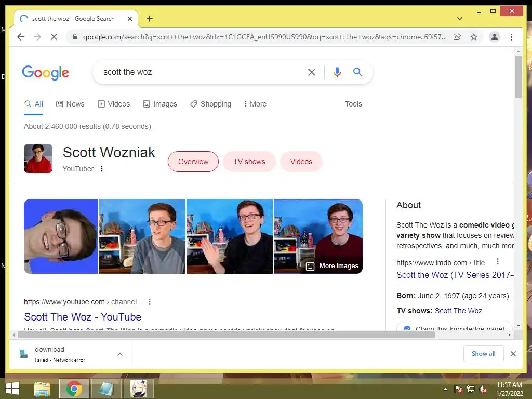The height and width of the screenshot is (399, 532).
Task: Open options for imdb.com result
Action: (497, 261)
